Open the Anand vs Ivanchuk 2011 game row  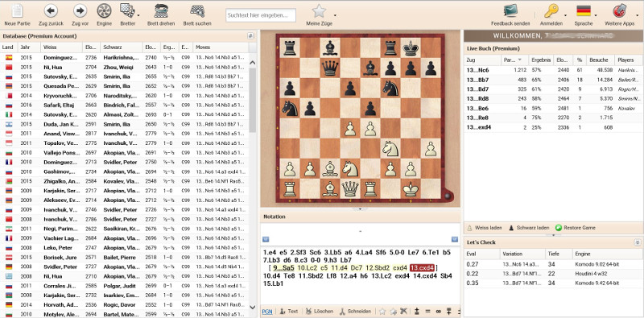click(x=125, y=134)
